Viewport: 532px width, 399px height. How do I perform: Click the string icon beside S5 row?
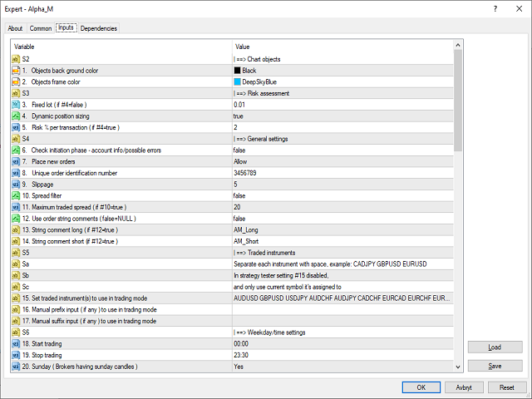click(x=16, y=252)
